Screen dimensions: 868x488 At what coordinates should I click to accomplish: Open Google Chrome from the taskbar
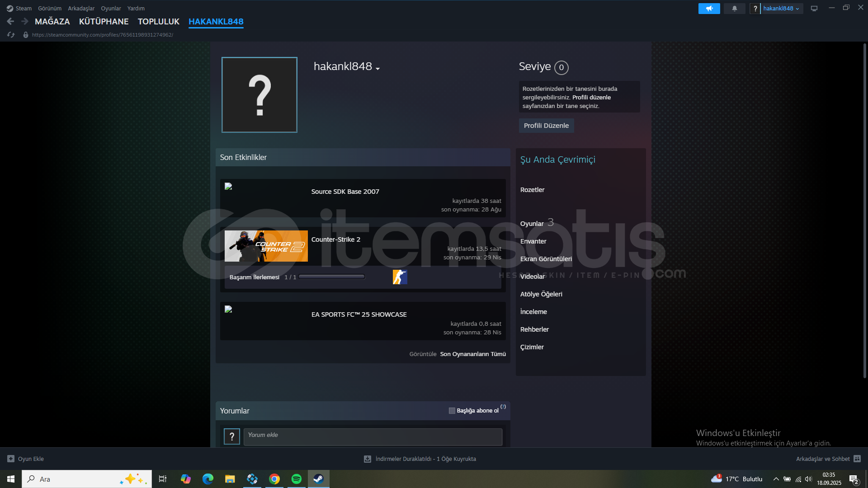tap(274, 479)
